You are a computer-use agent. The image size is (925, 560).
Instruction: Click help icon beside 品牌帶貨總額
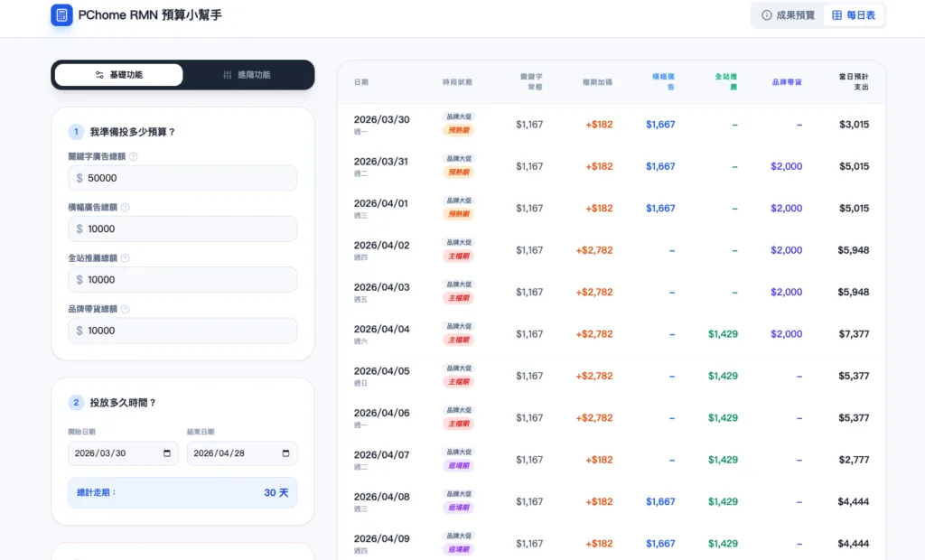[125, 309]
